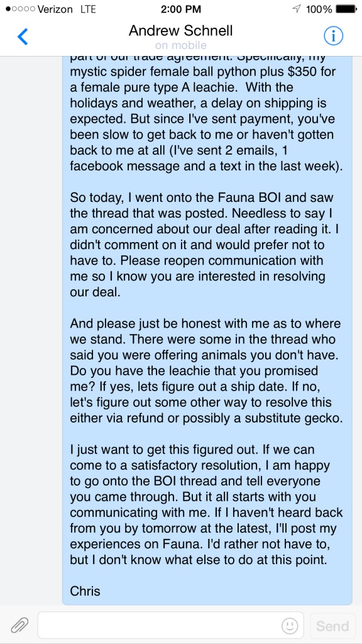Tap the signal strength dots
Screen dimensions: 362x644
click(20, 9)
